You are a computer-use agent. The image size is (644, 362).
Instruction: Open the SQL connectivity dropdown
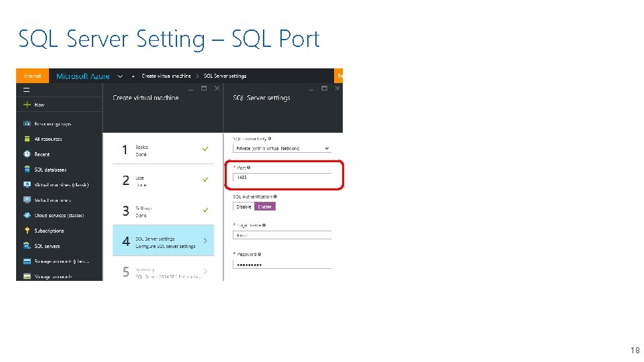(x=282, y=148)
